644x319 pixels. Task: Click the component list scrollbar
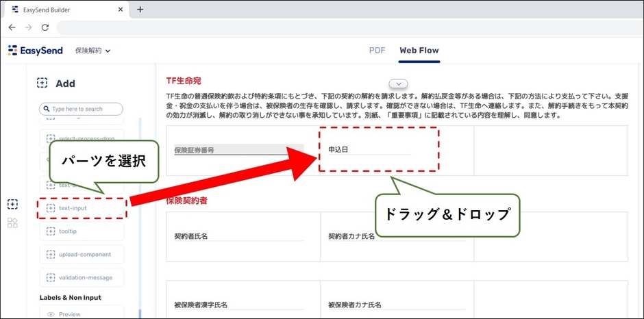tap(140, 205)
